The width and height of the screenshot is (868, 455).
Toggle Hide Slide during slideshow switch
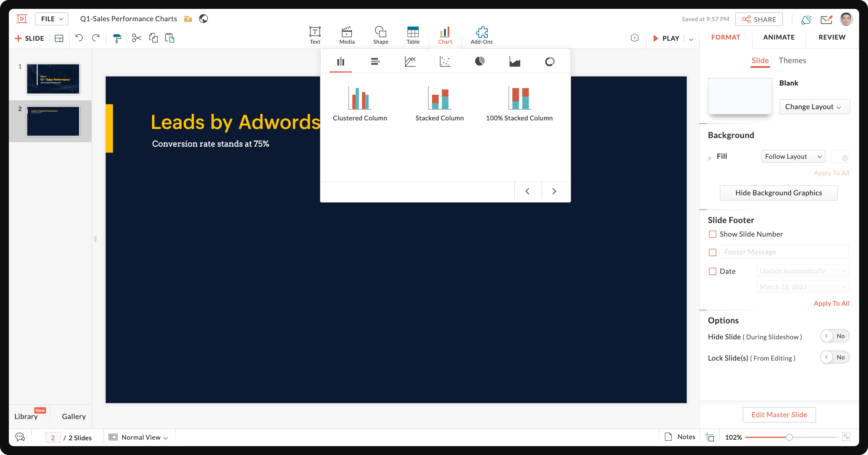point(834,336)
